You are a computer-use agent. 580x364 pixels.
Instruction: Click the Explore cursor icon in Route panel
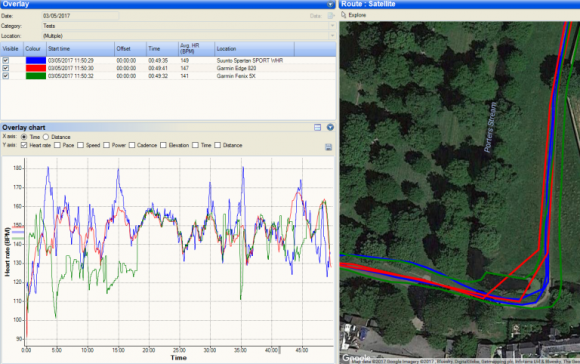point(344,15)
